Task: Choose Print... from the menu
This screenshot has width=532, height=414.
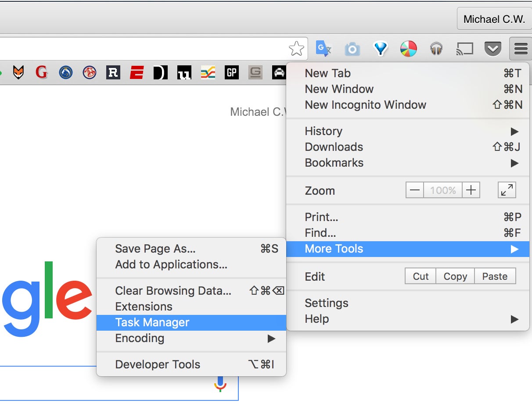Action: tap(408, 217)
